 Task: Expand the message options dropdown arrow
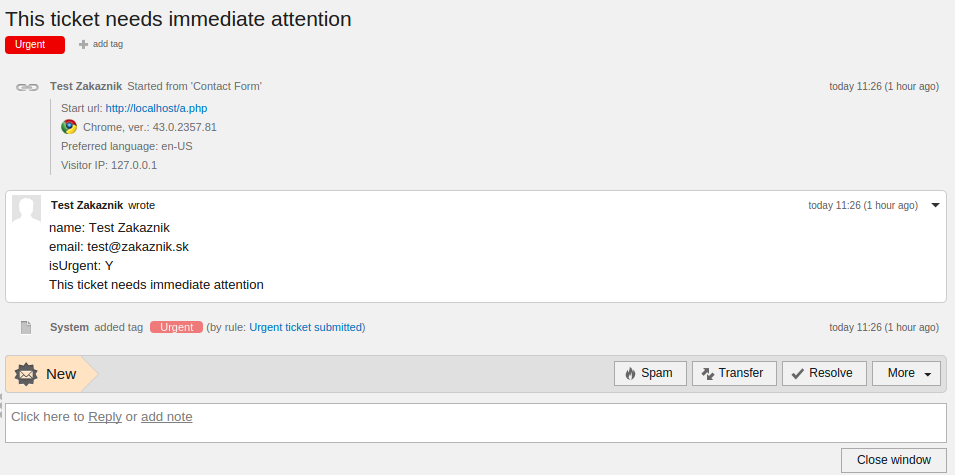click(935, 205)
